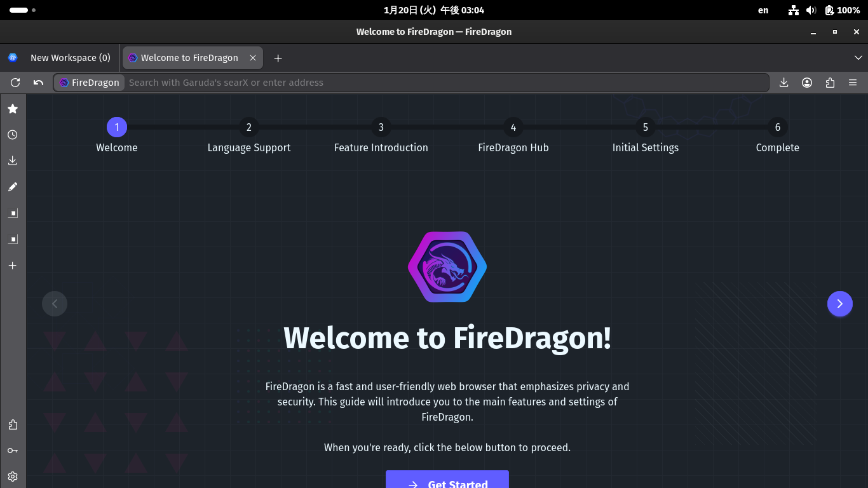
Task: Open the clock and calendar in the top bar
Action: pyautogui.click(x=434, y=10)
